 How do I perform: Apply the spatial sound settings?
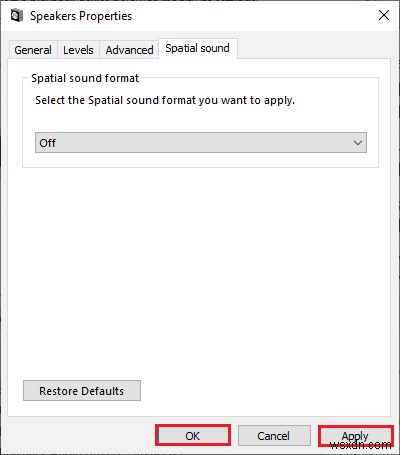tap(355, 436)
